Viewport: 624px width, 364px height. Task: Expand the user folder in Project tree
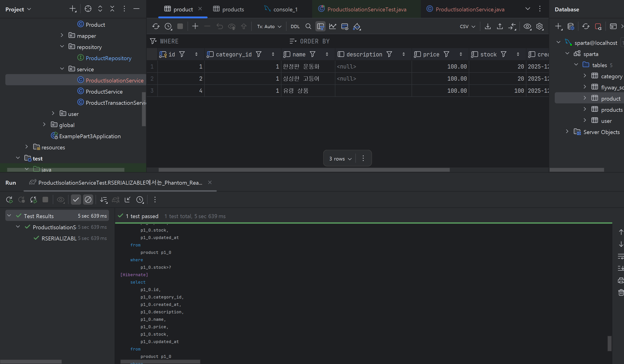(53, 113)
